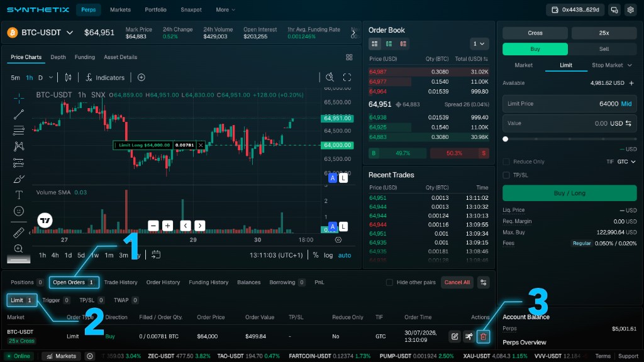Check Hide other pairs
Viewport: 644px width, 362px height.
click(389, 282)
